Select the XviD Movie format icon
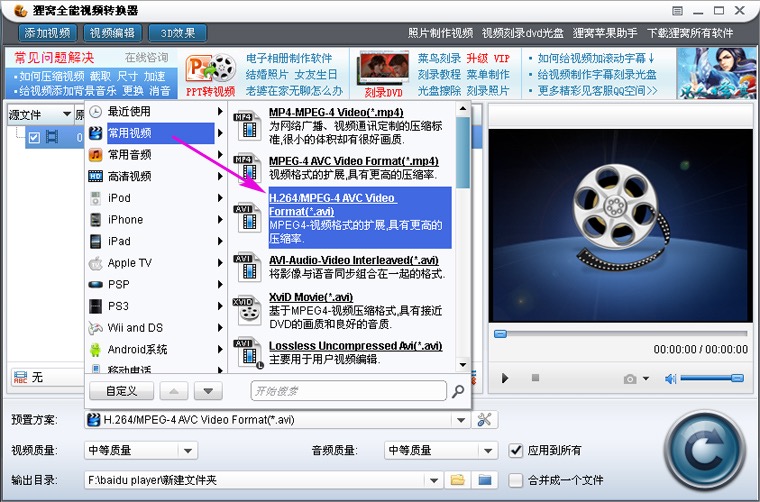 (247, 310)
